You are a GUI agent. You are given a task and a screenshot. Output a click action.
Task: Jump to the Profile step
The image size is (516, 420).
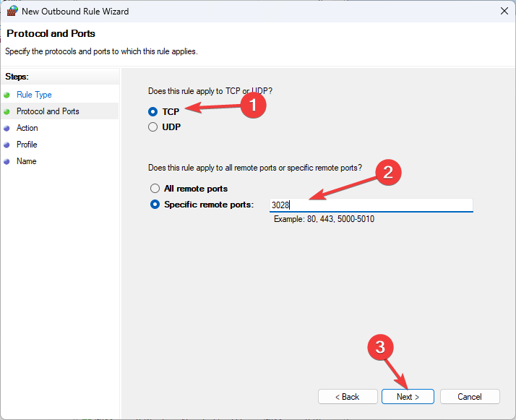pyautogui.click(x=27, y=145)
